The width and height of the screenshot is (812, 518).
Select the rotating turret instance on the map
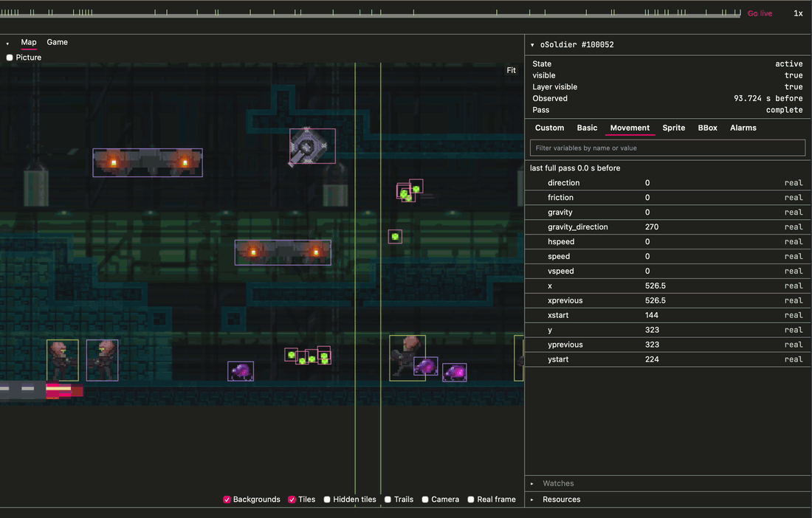[x=312, y=146]
